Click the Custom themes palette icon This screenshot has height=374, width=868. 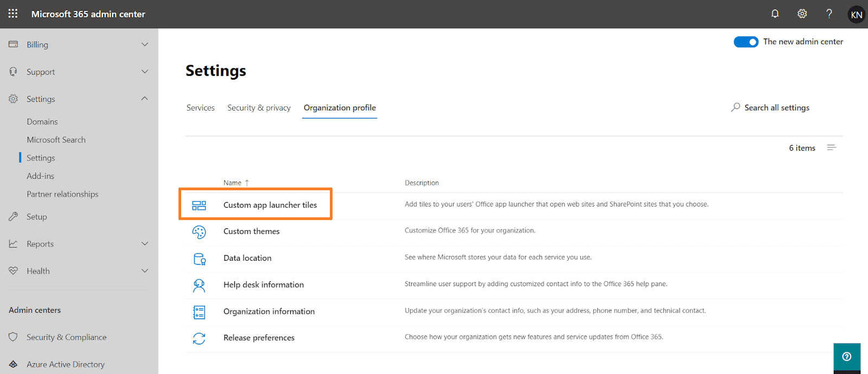point(199,231)
